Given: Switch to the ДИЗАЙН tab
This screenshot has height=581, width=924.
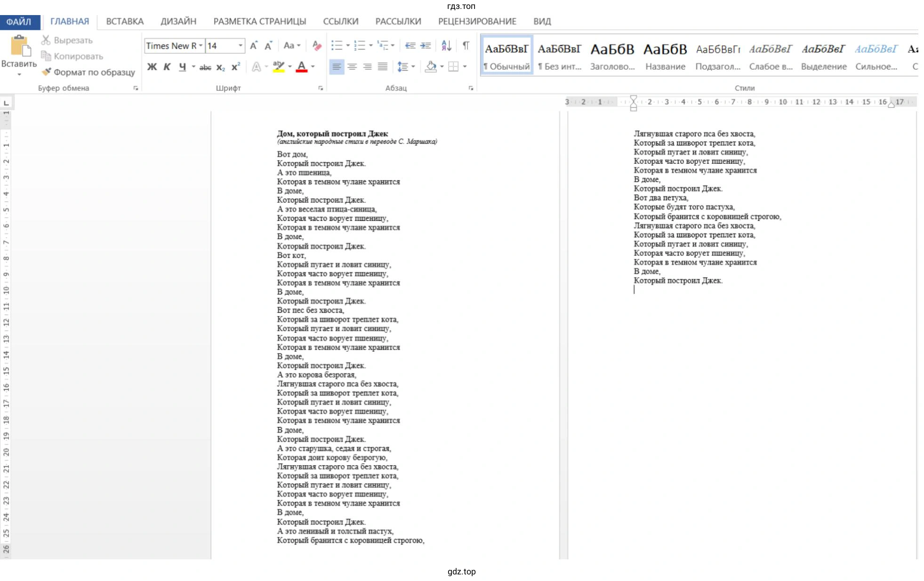Looking at the screenshot, I should 178,22.
